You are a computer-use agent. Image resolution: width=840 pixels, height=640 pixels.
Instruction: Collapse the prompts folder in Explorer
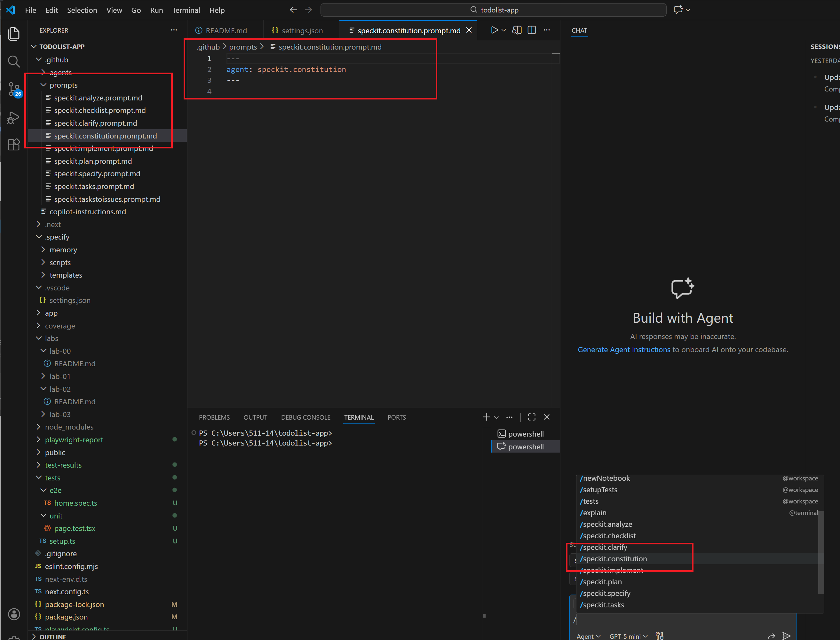point(63,85)
